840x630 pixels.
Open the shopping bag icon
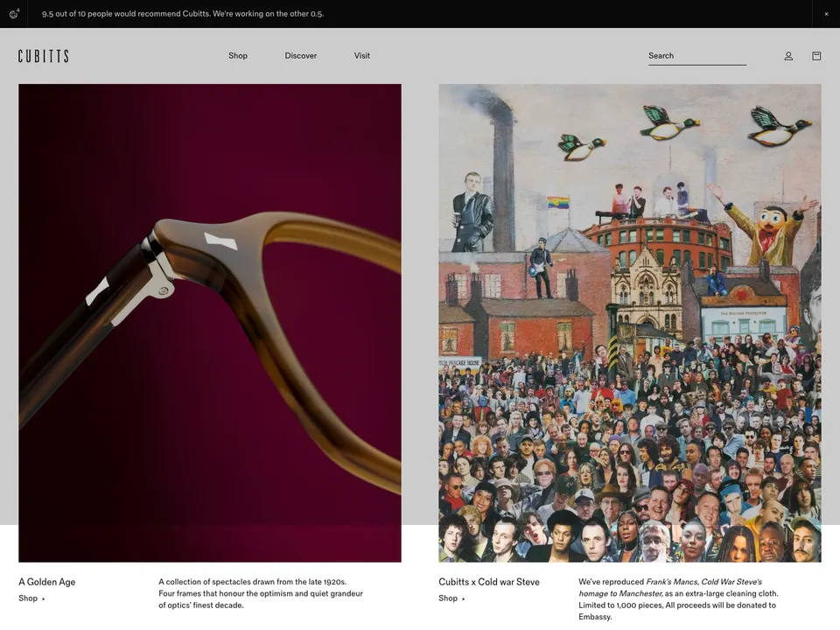[816, 56]
